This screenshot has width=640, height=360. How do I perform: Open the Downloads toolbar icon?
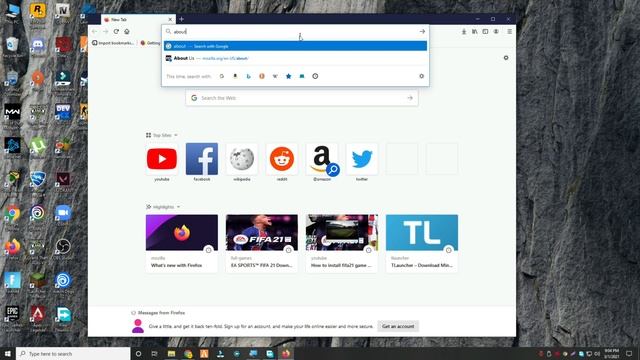[464, 31]
